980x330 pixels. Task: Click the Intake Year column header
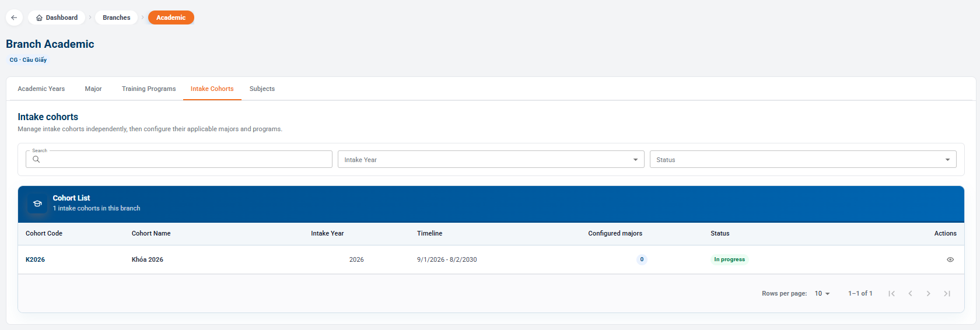click(x=327, y=233)
